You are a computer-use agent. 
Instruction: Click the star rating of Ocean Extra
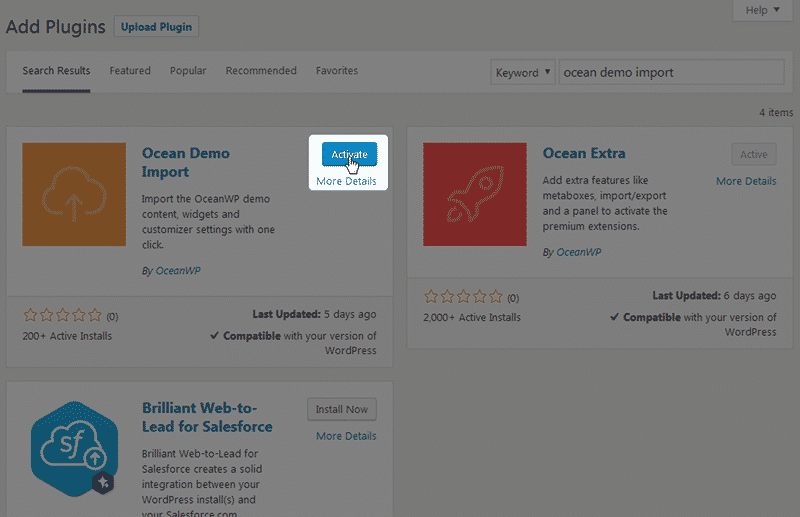click(463, 297)
